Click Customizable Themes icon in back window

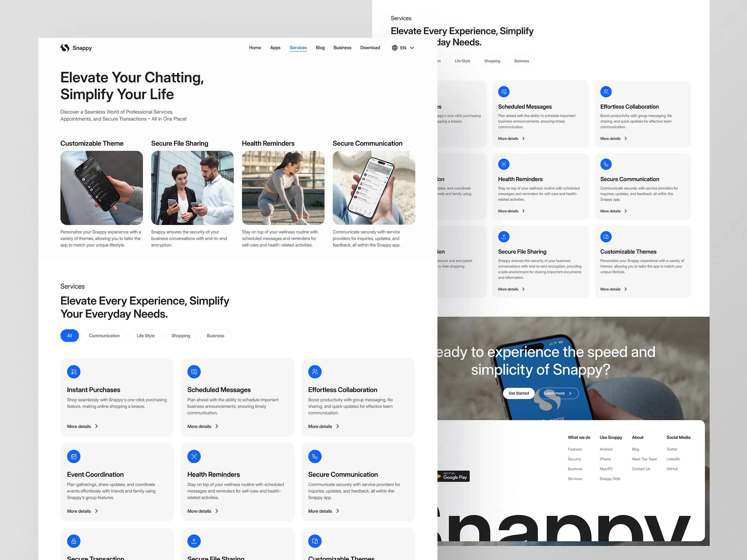click(606, 237)
